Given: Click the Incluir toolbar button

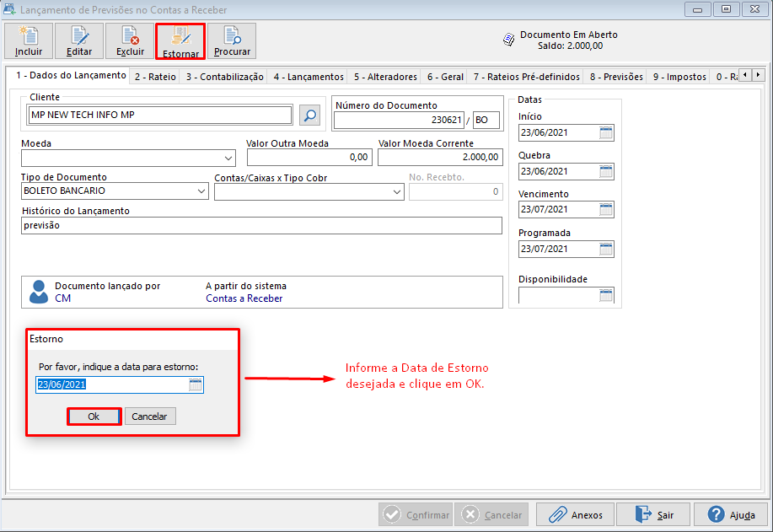Looking at the screenshot, I should 29,41.
